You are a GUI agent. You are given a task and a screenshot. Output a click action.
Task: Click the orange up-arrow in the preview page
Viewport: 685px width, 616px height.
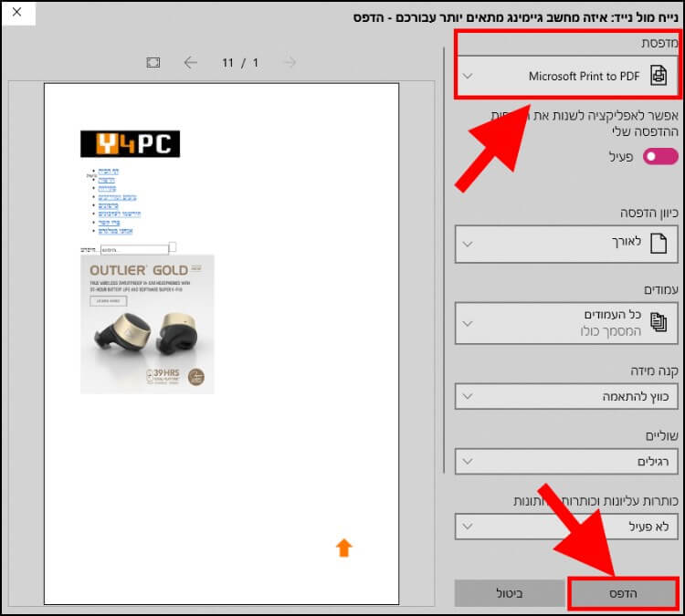[x=343, y=548]
